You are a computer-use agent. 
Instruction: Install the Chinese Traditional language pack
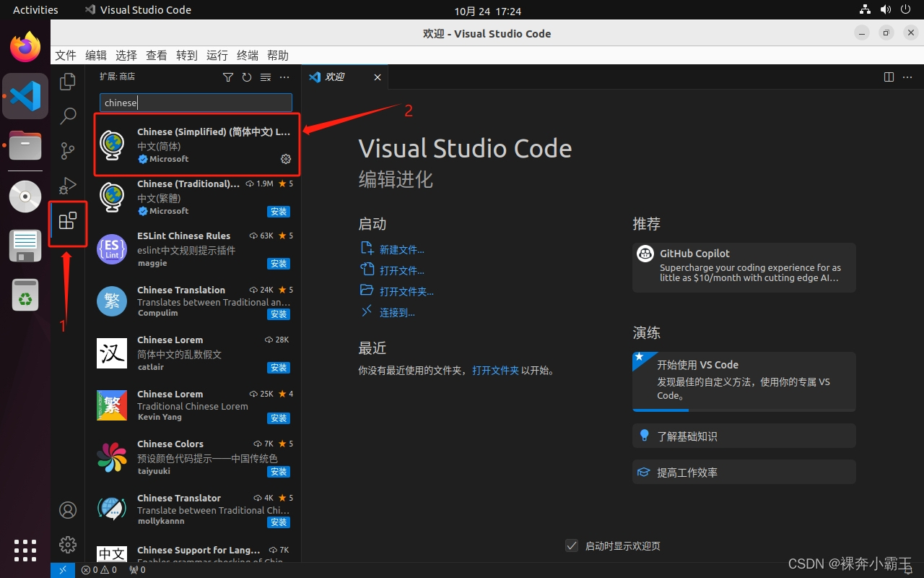click(278, 211)
